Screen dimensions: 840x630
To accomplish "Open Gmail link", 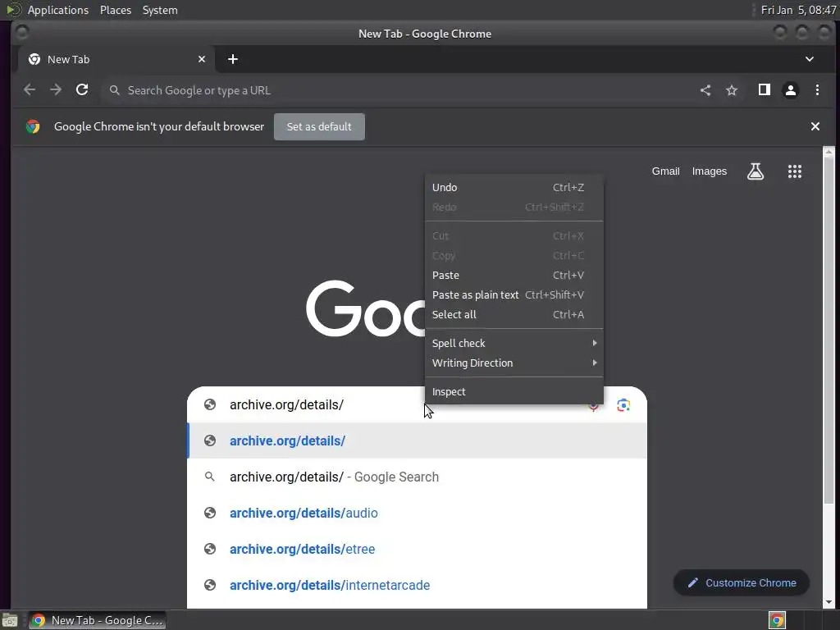I will [665, 171].
